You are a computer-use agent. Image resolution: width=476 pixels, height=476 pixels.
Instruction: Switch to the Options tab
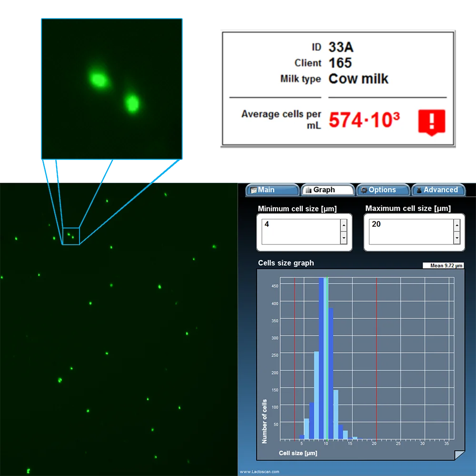[x=383, y=189]
